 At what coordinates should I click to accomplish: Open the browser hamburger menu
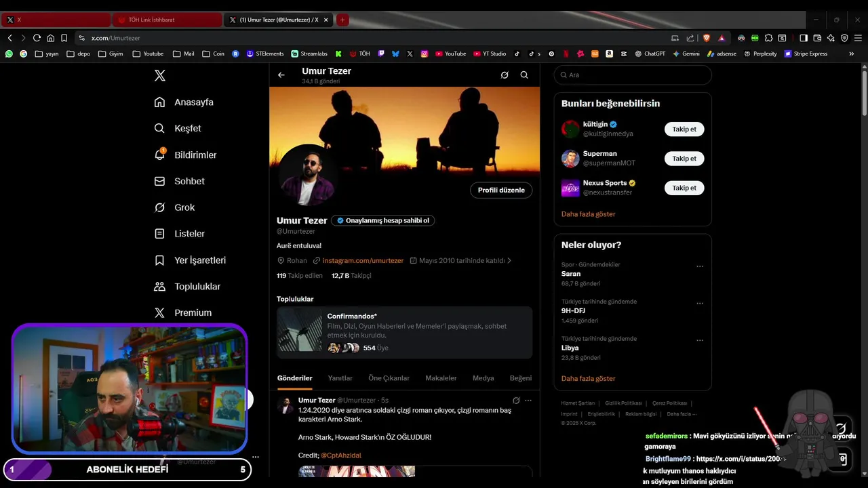click(x=858, y=38)
